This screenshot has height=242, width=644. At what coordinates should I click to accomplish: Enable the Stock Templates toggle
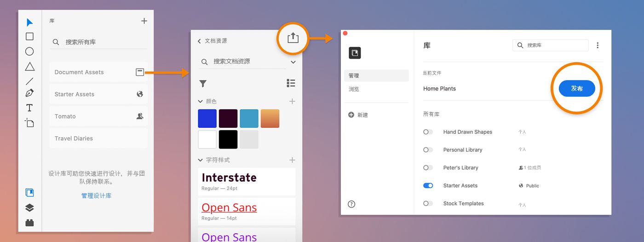(x=428, y=204)
